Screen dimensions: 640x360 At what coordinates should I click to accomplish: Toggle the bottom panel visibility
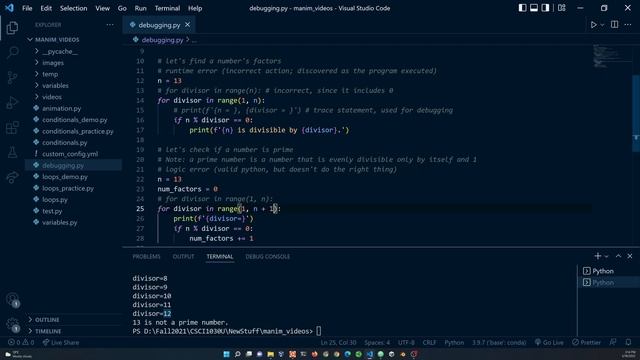[534, 8]
